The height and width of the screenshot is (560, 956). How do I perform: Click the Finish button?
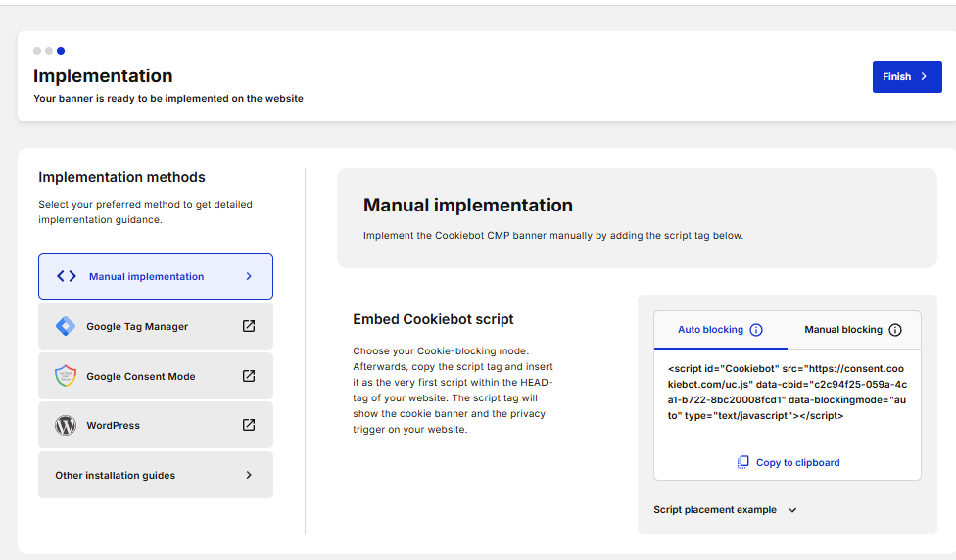(x=907, y=76)
